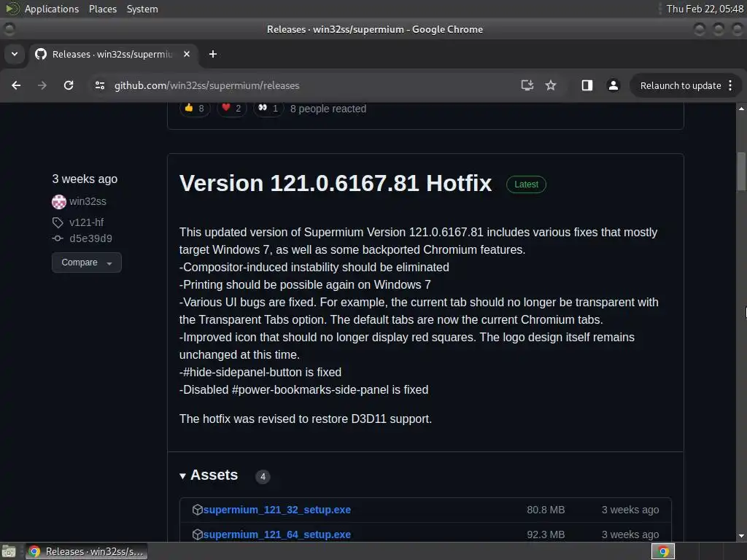Viewport: 747px width, 560px height.
Task: Go back to the previous page
Action: pos(16,85)
